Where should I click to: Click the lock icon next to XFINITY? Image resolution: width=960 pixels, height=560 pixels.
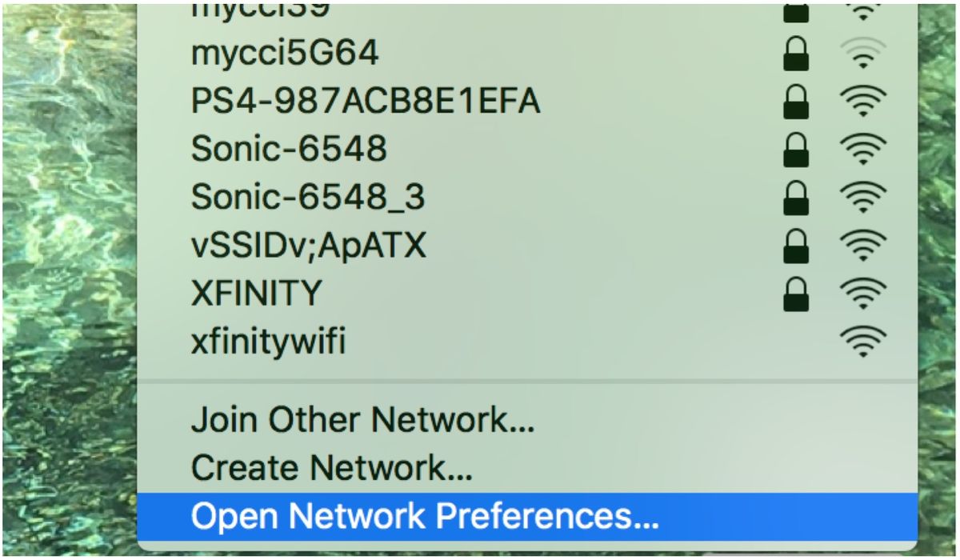click(x=795, y=294)
